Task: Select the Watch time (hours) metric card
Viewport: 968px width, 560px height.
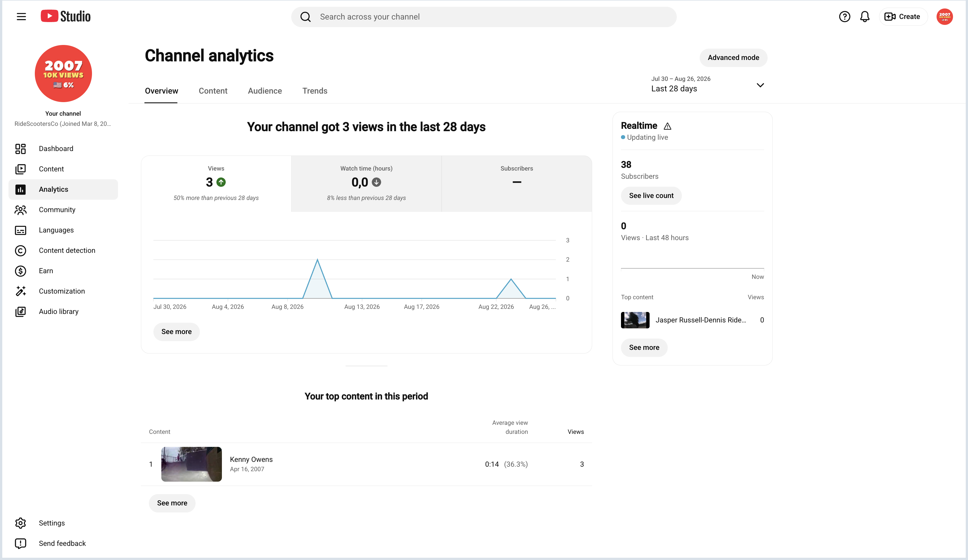Action: click(367, 184)
